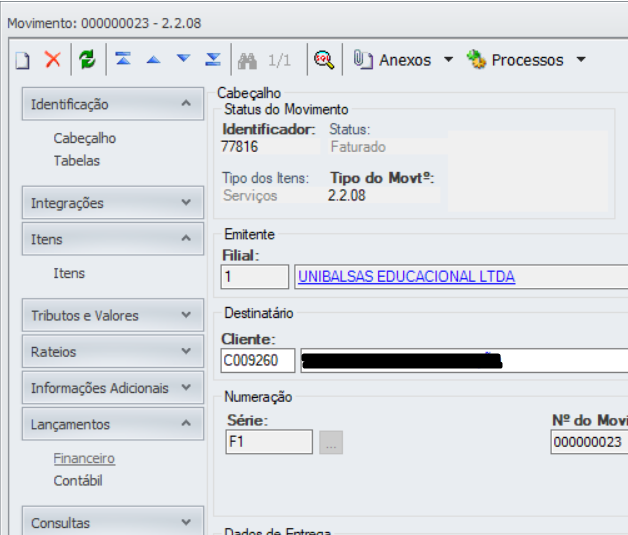Select Cabeçalho in the side panel
628x535 pixels.
coord(84,139)
